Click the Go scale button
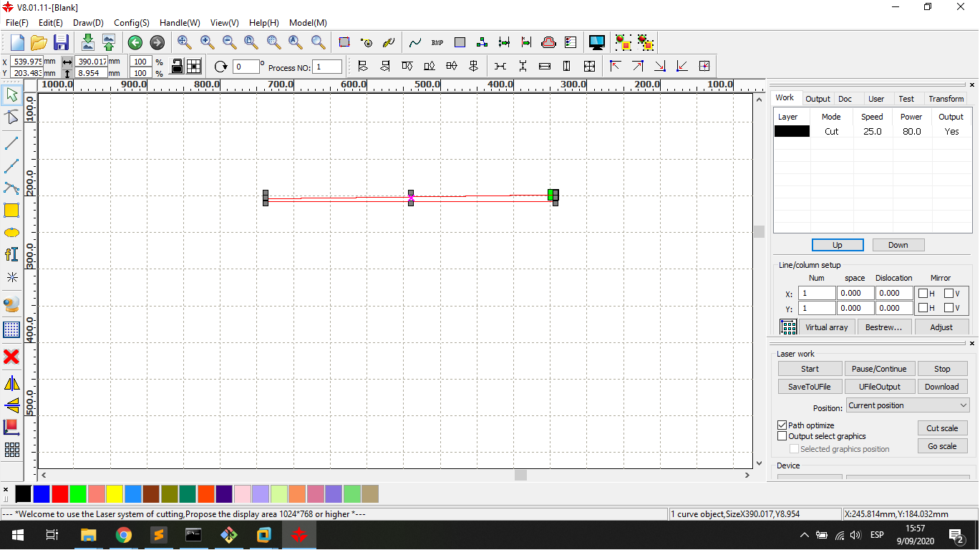 click(x=942, y=446)
